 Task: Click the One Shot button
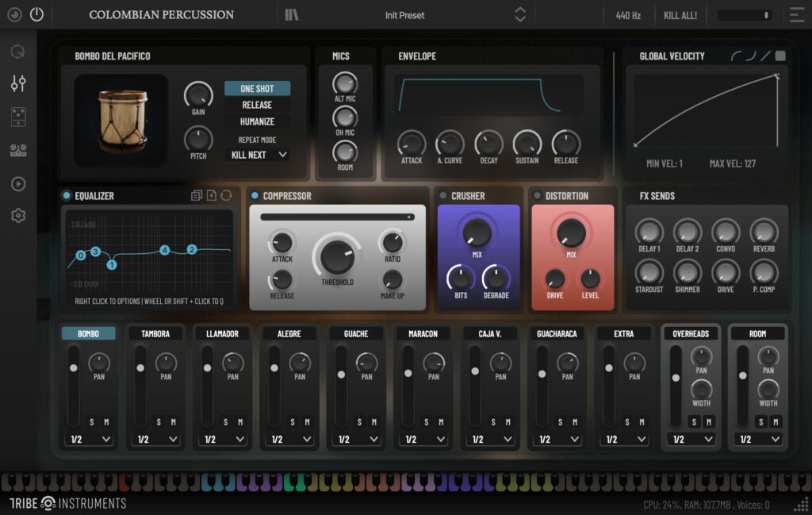point(258,89)
